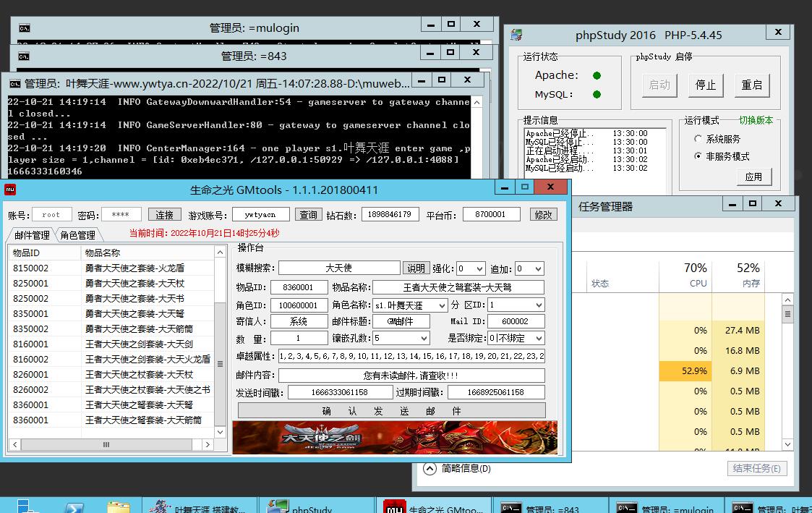The image size is (812, 513).
Task: Click the 修改 button for currency
Action: coord(543,214)
